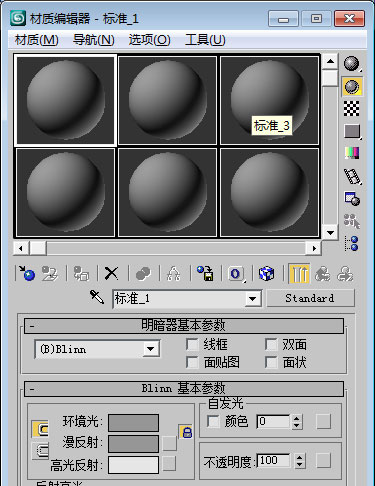Toggle the upper ambient-diffuse link button

[40, 429]
